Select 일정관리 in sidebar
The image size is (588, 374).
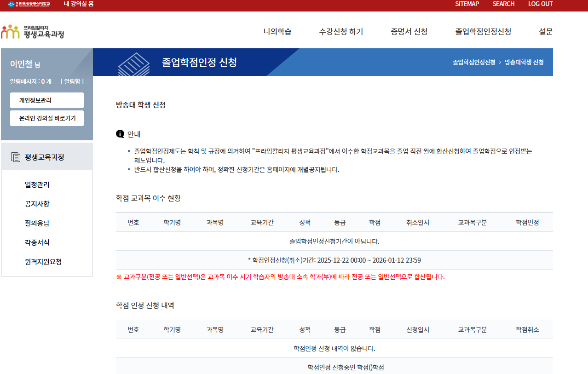(37, 184)
